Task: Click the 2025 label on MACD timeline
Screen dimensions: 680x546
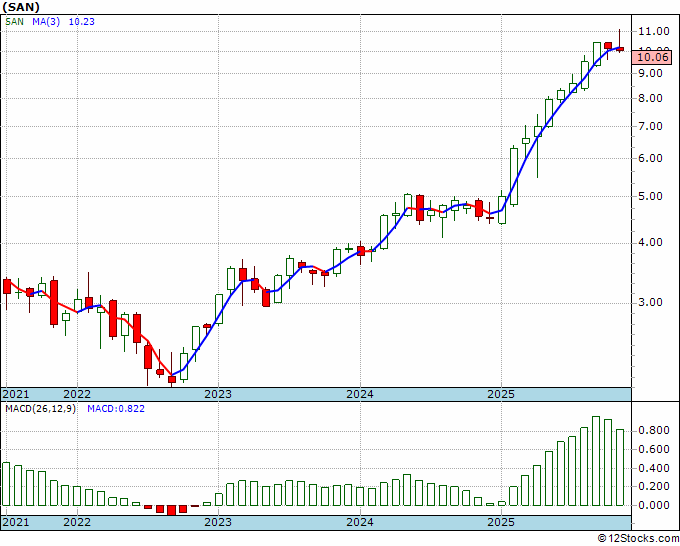Action: coord(500,522)
